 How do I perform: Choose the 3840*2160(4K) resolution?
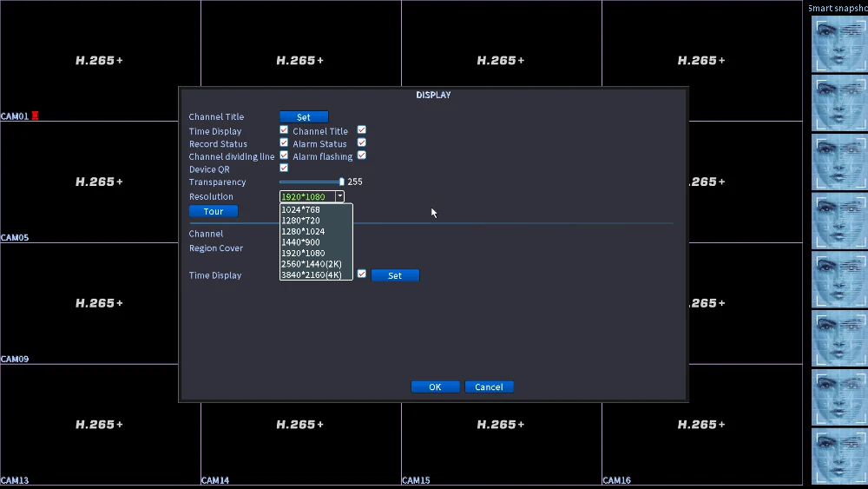pyautogui.click(x=316, y=274)
